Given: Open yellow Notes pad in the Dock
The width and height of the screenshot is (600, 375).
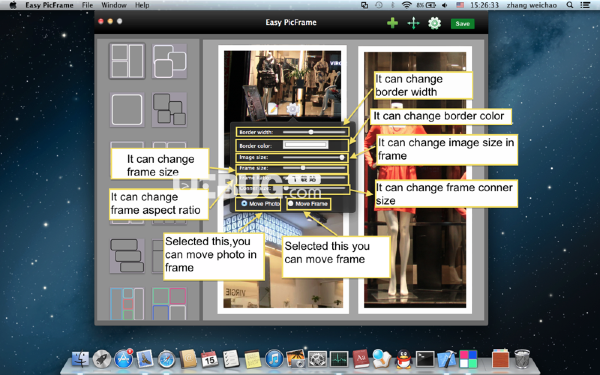Looking at the screenshot, I should coord(252,359).
